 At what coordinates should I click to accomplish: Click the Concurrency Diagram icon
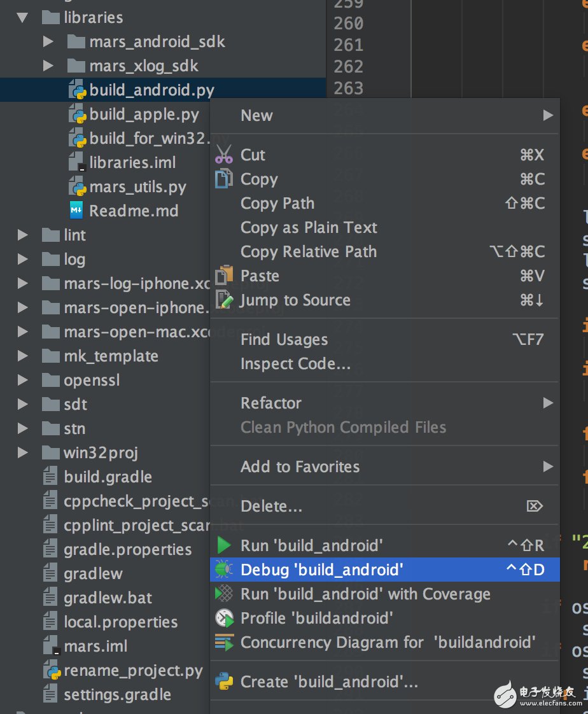(224, 642)
